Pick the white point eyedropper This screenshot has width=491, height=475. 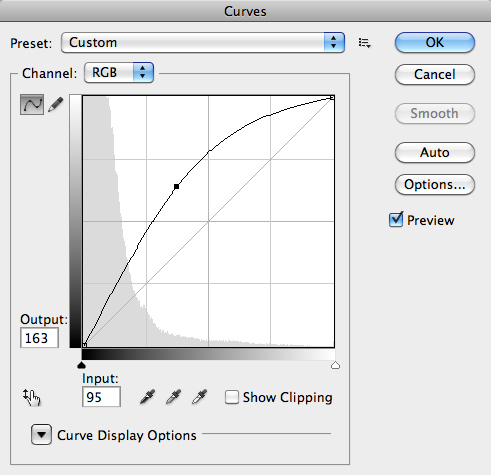[x=199, y=397]
